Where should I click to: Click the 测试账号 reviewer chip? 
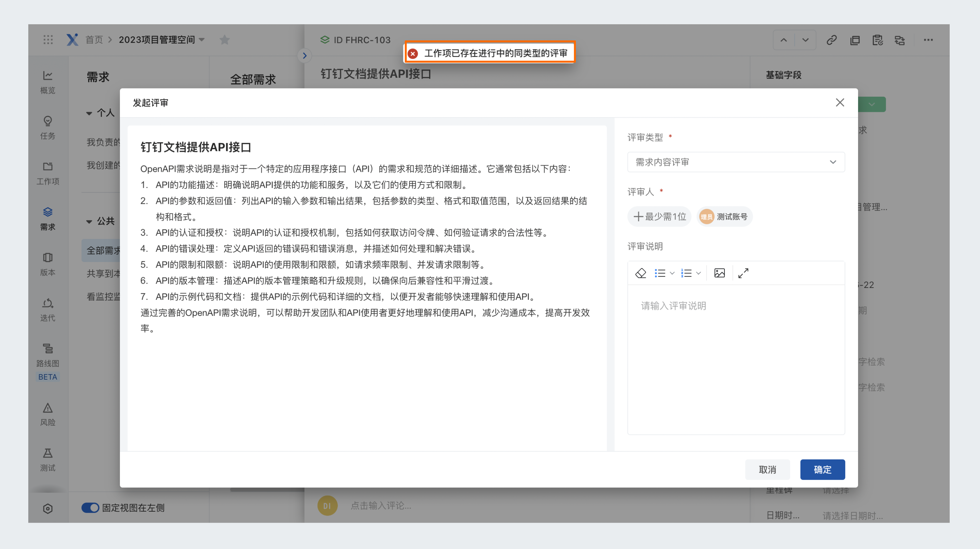(x=724, y=217)
